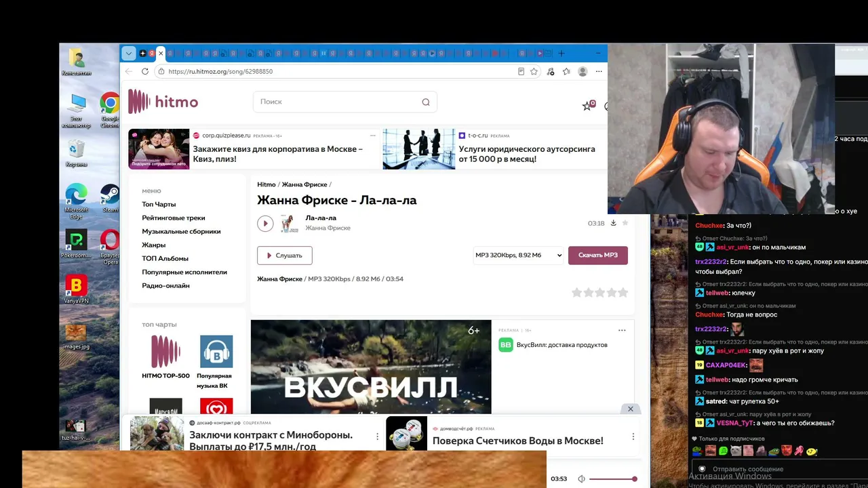The height and width of the screenshot is (488, 868).
Task: Click the Слушать button
Action: pyautogui.click(x=285, y=256)
